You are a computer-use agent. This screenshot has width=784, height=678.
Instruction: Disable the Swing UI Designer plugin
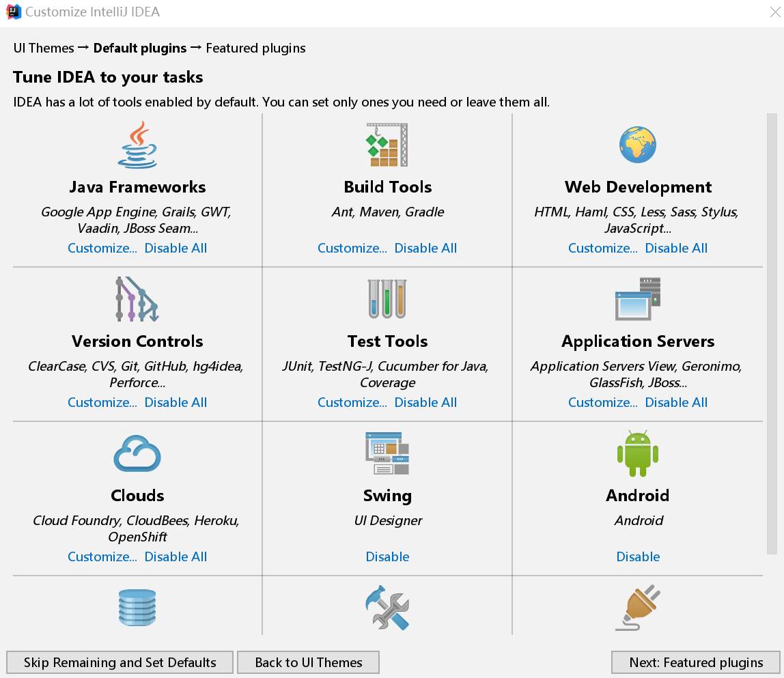pyautogui.click(x=387, y=556)
